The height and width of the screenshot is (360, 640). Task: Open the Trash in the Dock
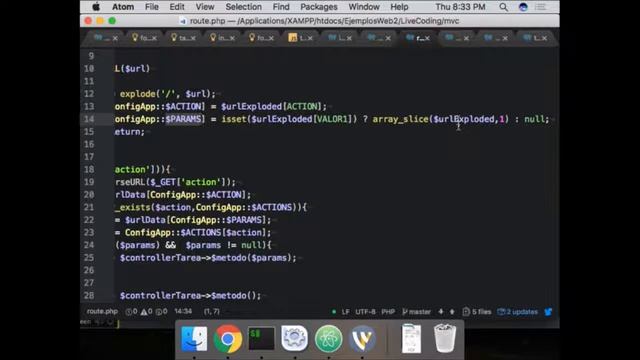click(445, 338)
